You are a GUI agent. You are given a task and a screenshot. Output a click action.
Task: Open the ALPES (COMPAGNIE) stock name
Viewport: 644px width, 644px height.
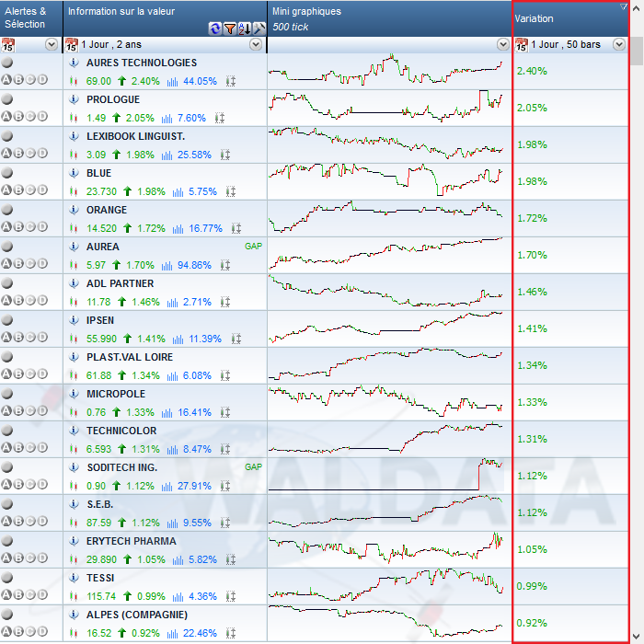pos(137,615)
